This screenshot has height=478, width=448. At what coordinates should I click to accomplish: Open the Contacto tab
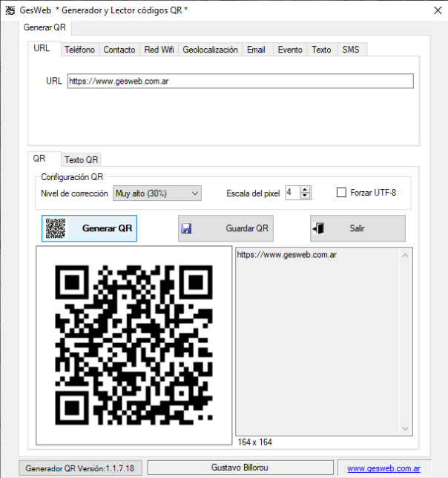pyautogui.click(x=119, y=50)
